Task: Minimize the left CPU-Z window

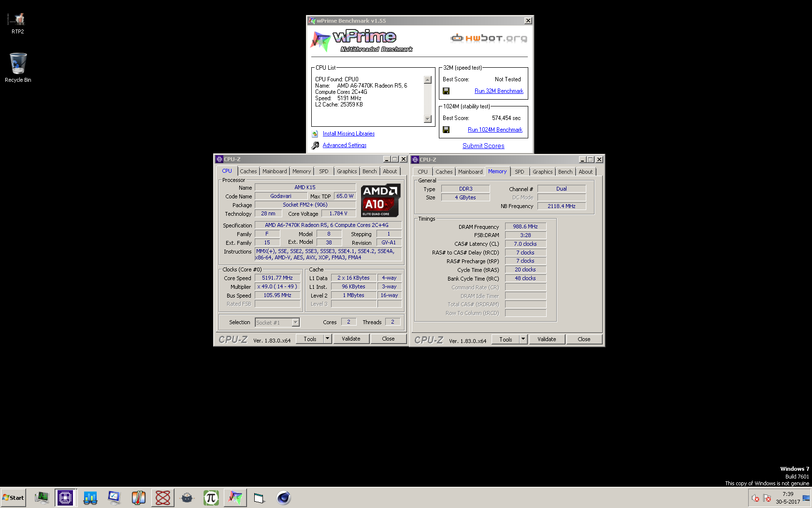Action: pyautogui.click(x=387, y=159)
